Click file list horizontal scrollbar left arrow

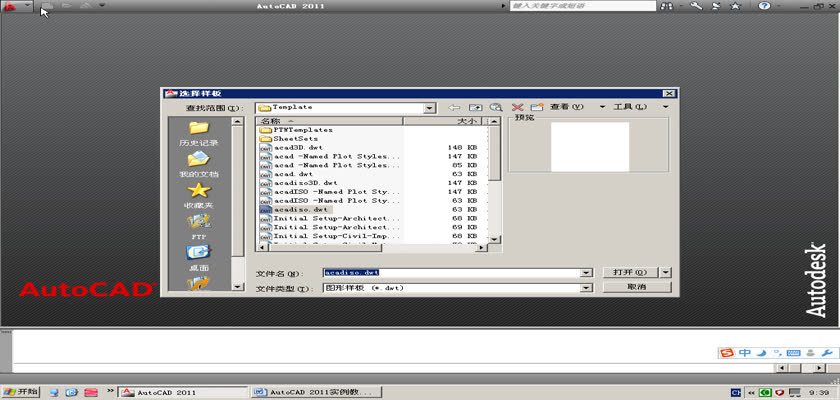(x=262, y=248)
